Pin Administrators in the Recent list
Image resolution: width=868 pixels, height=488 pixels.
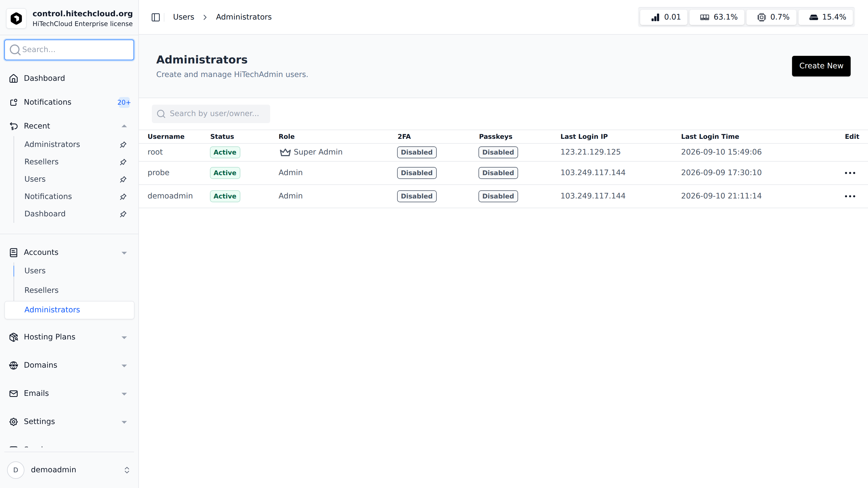point(123,145)
